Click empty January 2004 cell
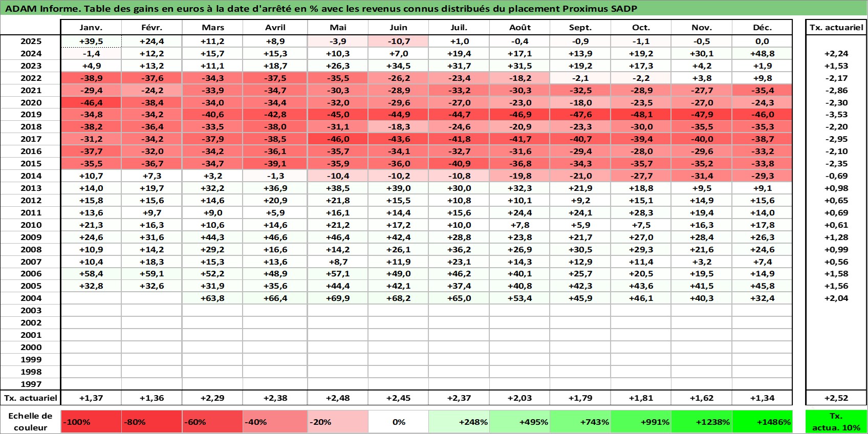The image size is (868, 434). pos(91,298)
